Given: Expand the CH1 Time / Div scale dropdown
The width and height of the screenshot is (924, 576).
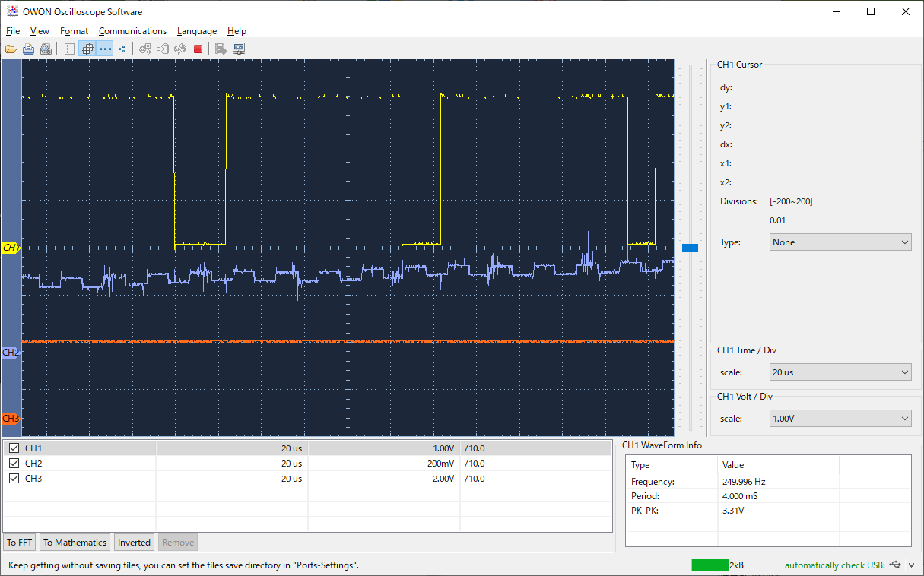Looking at the screenshot, I should point(840,372).
